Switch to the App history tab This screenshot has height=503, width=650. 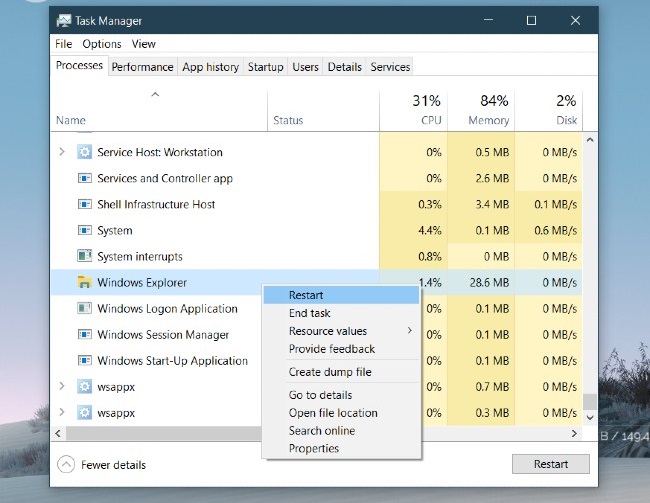(x=211, y=67)
